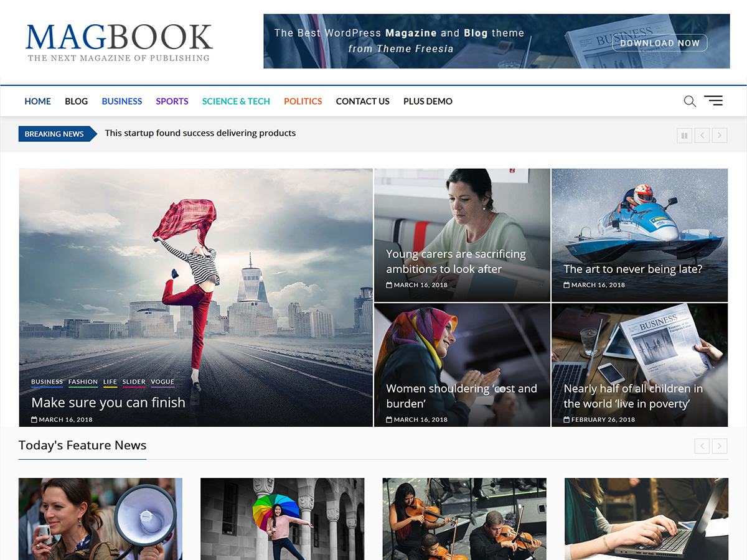The height and width of the screenshot is (560, 747).
Task: Open the FASHION category tag
Action: point(83,381)
